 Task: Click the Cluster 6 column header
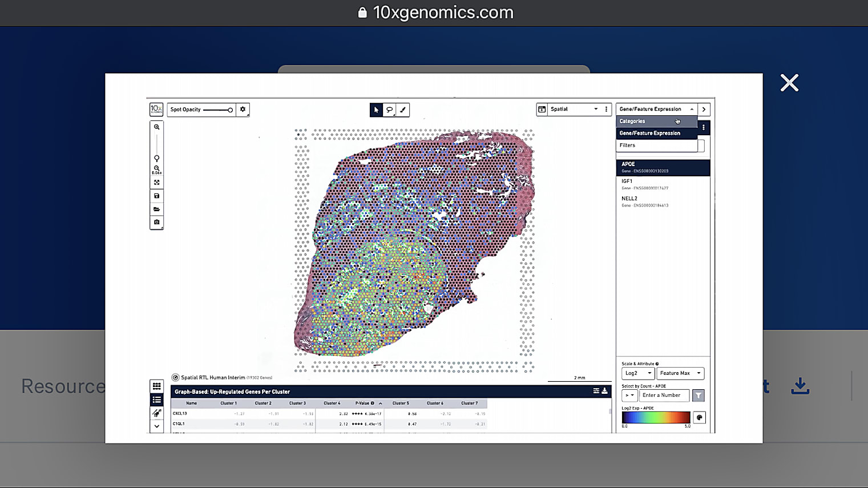click(435, 404)
